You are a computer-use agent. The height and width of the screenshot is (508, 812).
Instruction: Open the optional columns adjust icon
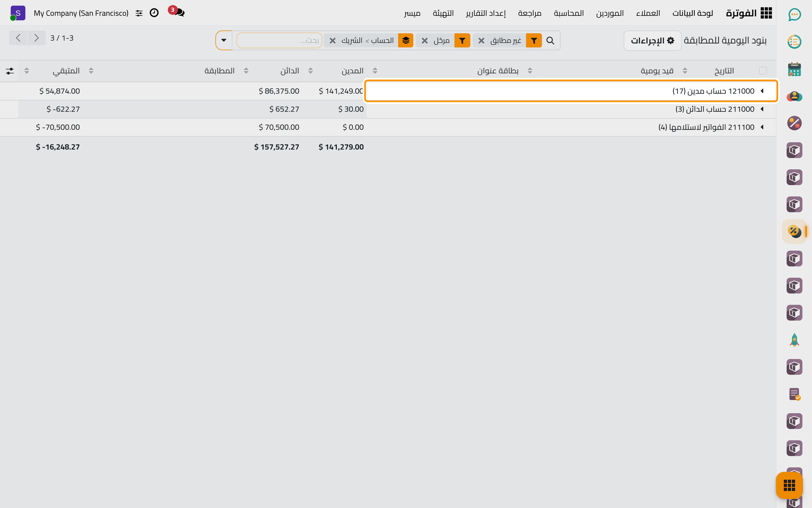click(x=10, y=71)
